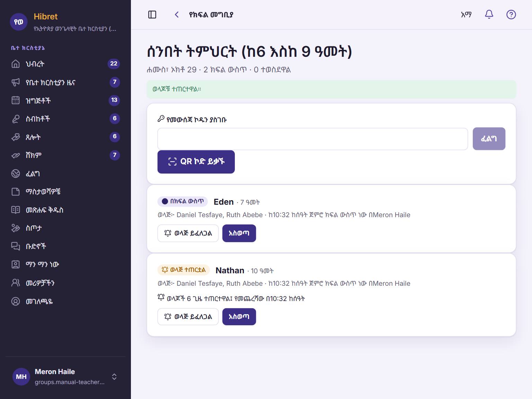Click the ሰንበት ትምህርት page heading
The height and width of the screenshot is (399, 532).
249,52
